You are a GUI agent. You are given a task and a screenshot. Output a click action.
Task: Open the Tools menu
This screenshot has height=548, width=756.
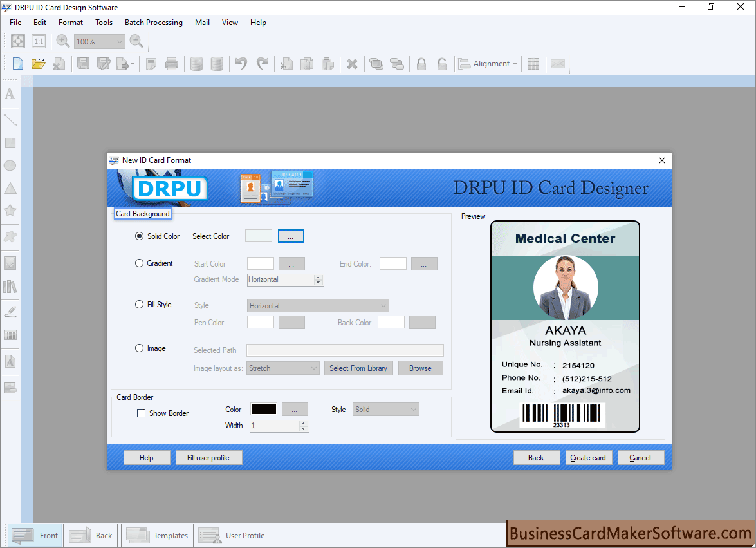(104, 22)
